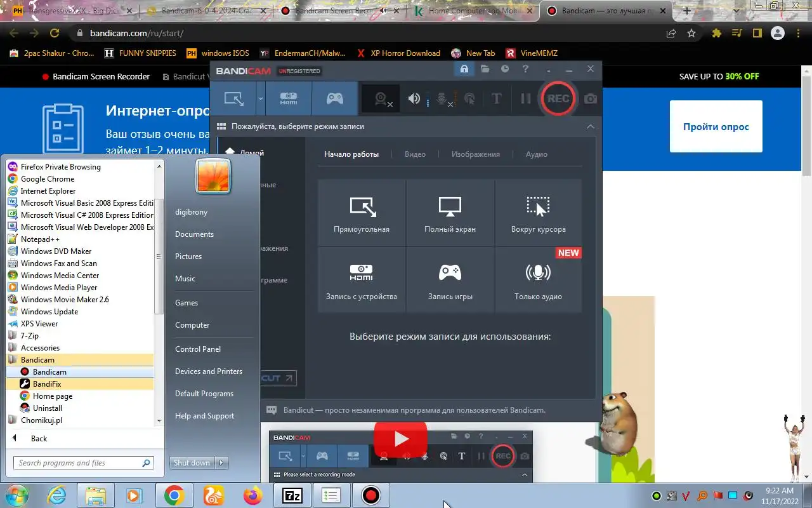Open the scheduled recording clock icon
Screen dimensions: 812x508
505,69
